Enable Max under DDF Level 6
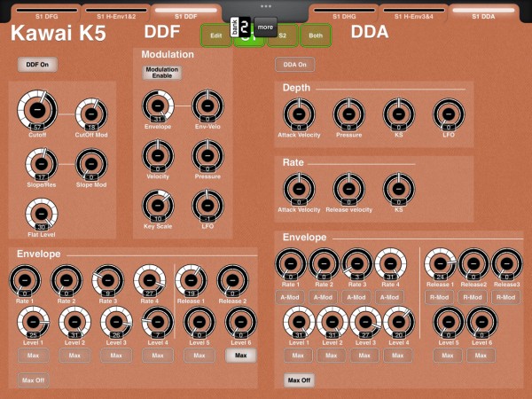 [240, 356]
